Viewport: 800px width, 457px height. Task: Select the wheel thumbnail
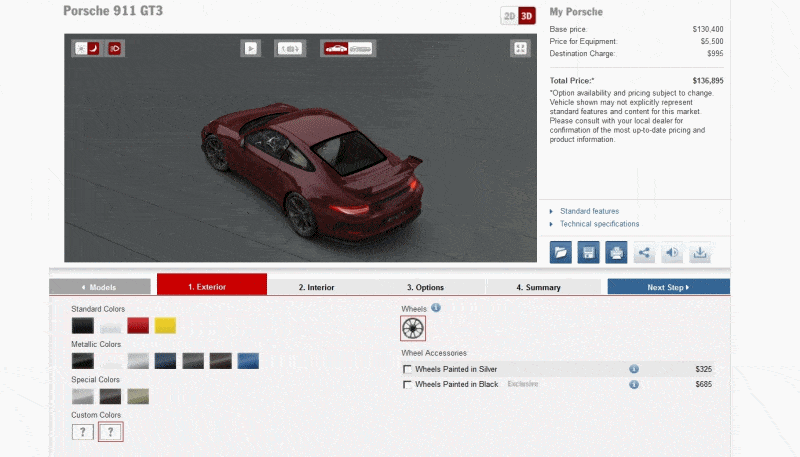(x=413, y=328)
